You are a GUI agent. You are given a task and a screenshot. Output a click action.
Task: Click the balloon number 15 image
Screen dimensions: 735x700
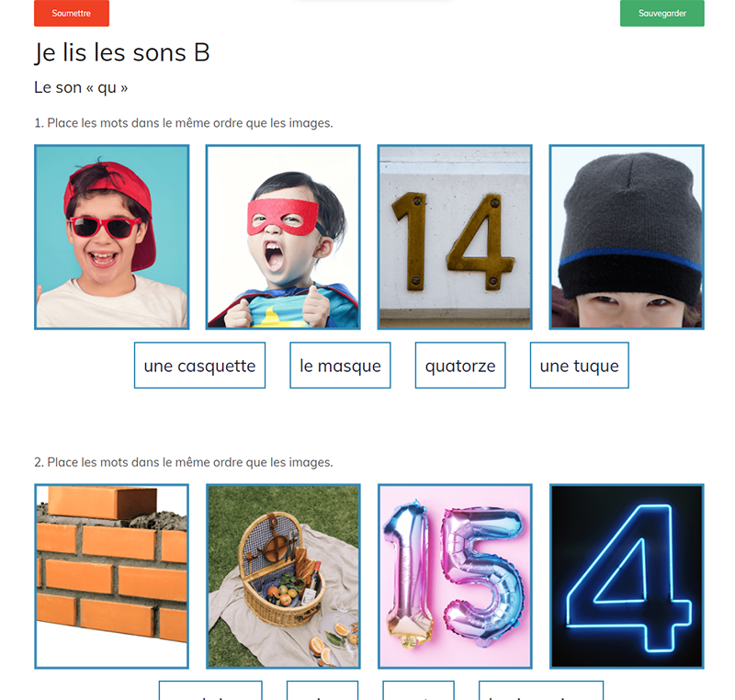(455, 576)
